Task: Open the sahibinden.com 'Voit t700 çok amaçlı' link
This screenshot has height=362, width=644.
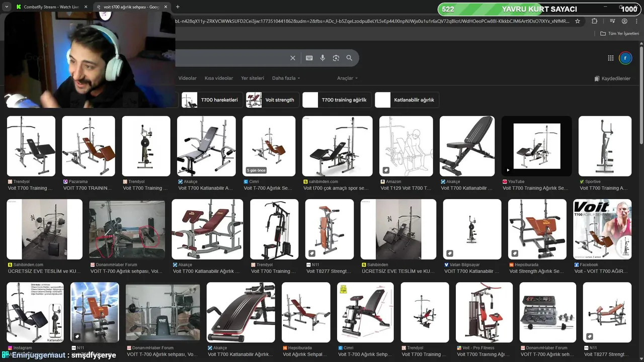Action: (x=336, y=188)
